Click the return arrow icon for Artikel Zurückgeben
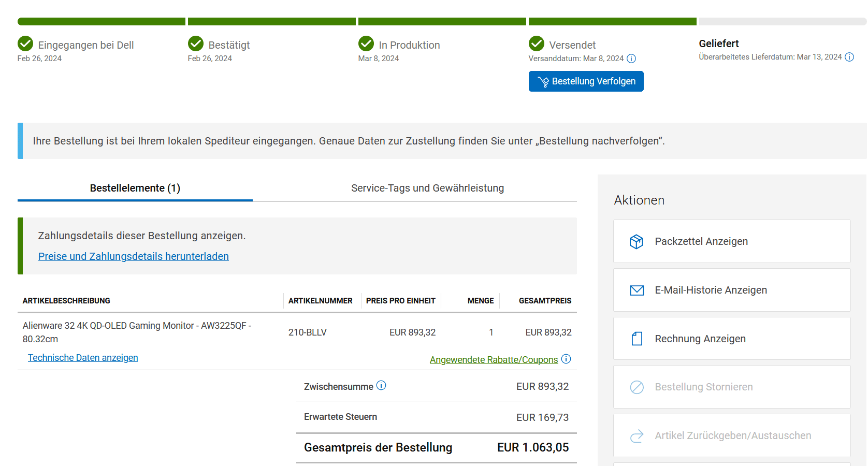The width and height of the screenshot is (868, 466). 637,436
